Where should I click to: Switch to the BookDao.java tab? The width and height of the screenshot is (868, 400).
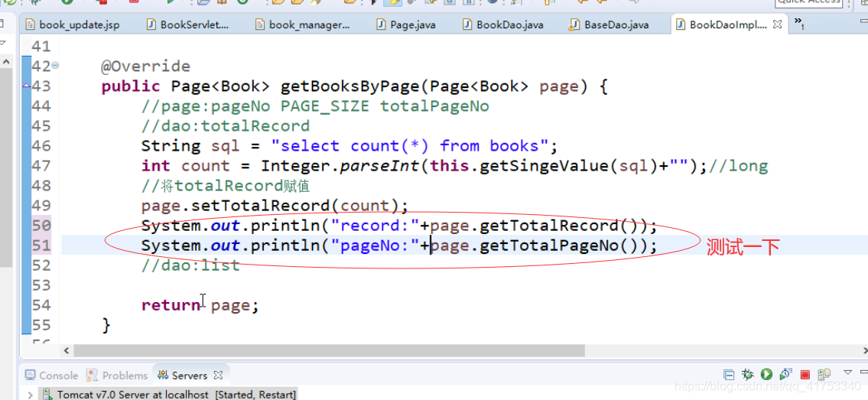[503, 25]
